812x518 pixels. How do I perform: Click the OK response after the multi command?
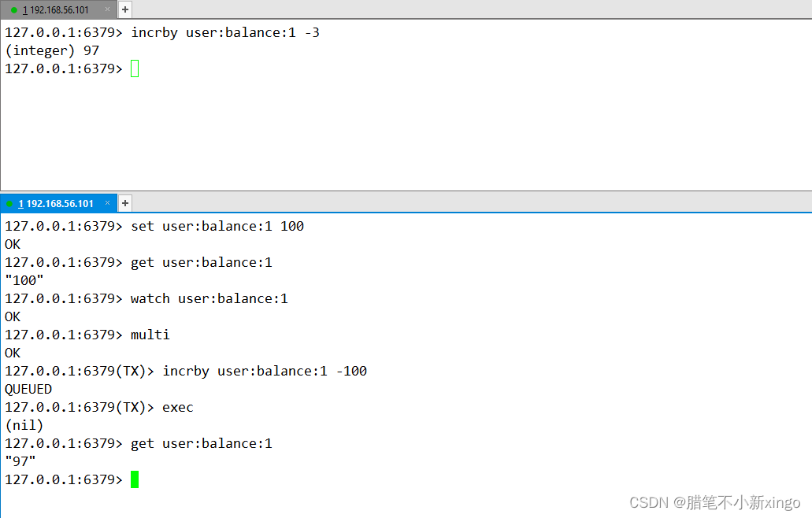pos(13,353)
